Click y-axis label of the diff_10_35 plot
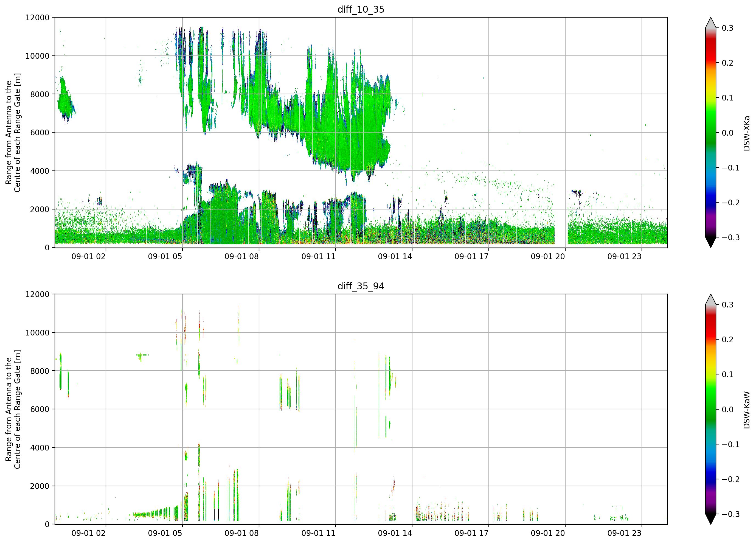Viewport: 756px width, 543px height. coord(13,132)
